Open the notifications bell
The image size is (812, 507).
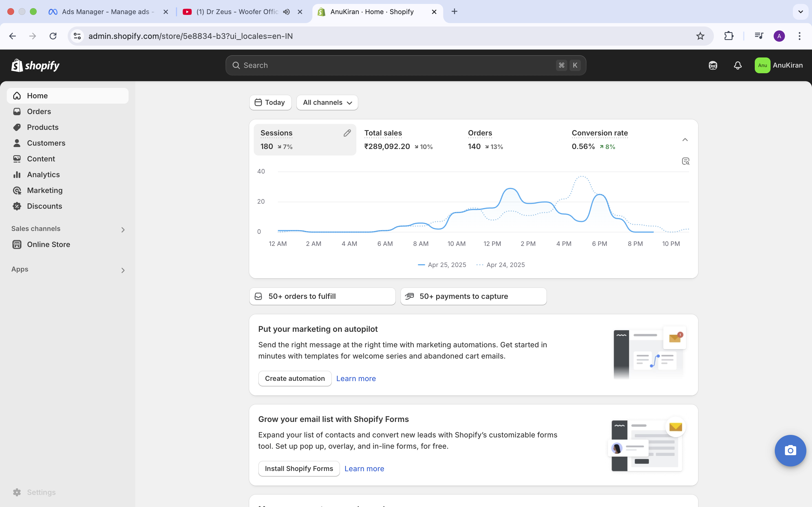(x=738, y=65)
